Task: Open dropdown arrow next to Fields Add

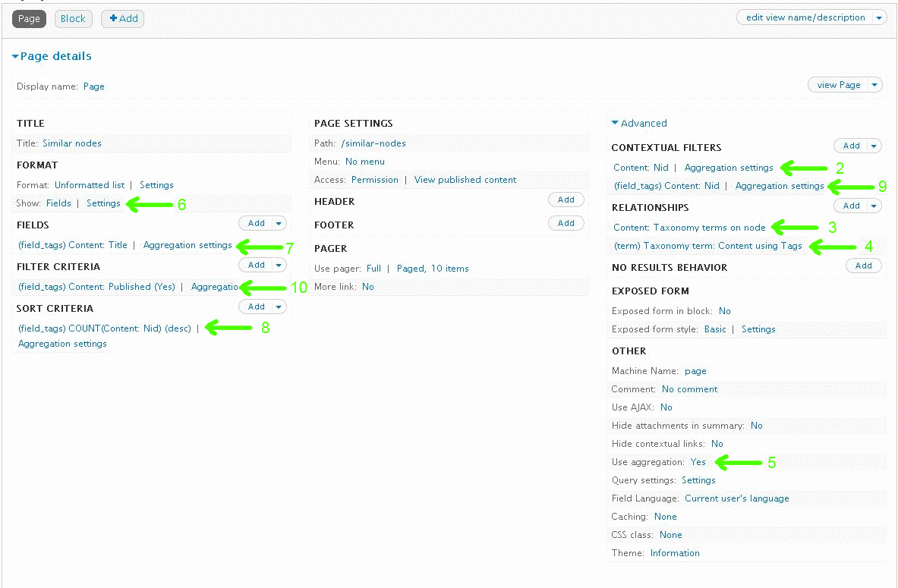Action: (279, 223)
